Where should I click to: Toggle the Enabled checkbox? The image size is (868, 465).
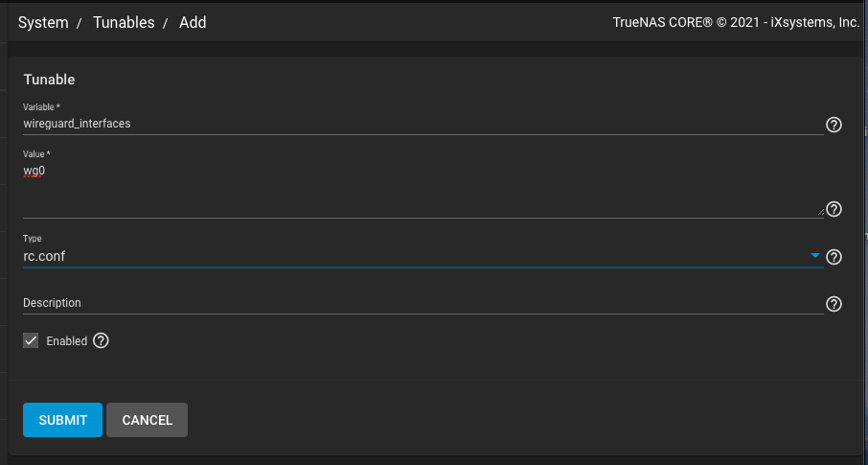point(32,340)
